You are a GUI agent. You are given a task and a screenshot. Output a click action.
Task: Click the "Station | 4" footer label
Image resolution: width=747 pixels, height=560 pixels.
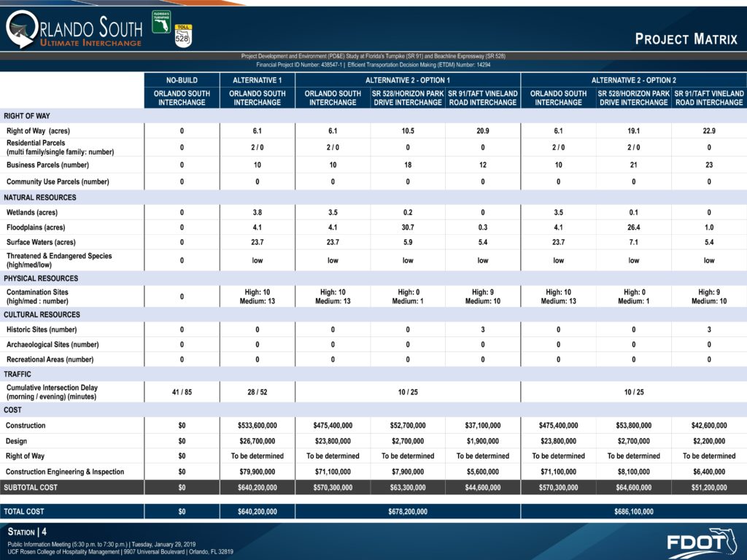pos(27,532)
